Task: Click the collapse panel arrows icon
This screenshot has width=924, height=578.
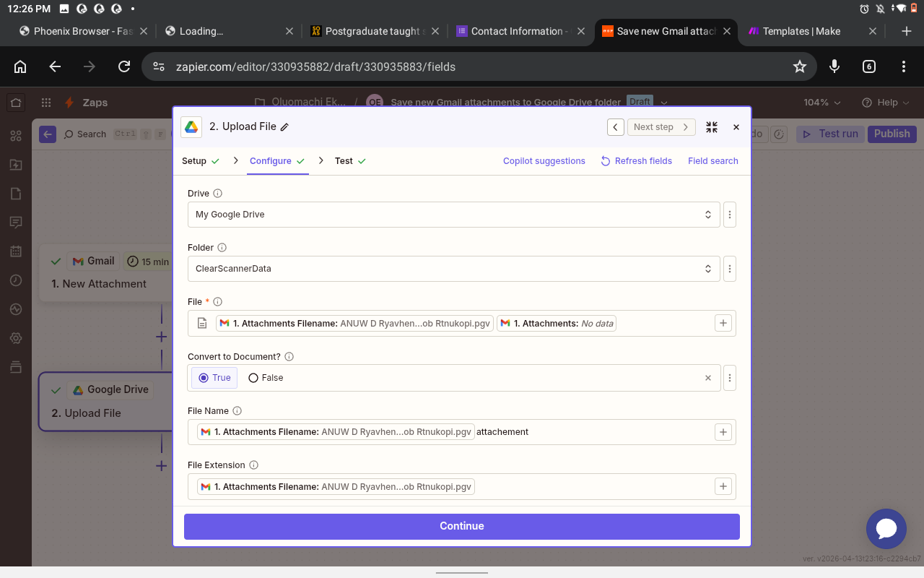Action: [712, 127]
